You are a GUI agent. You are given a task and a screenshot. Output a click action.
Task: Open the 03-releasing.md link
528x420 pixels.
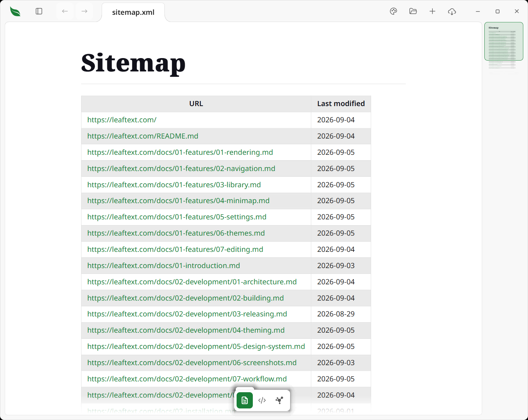point(187,314)
